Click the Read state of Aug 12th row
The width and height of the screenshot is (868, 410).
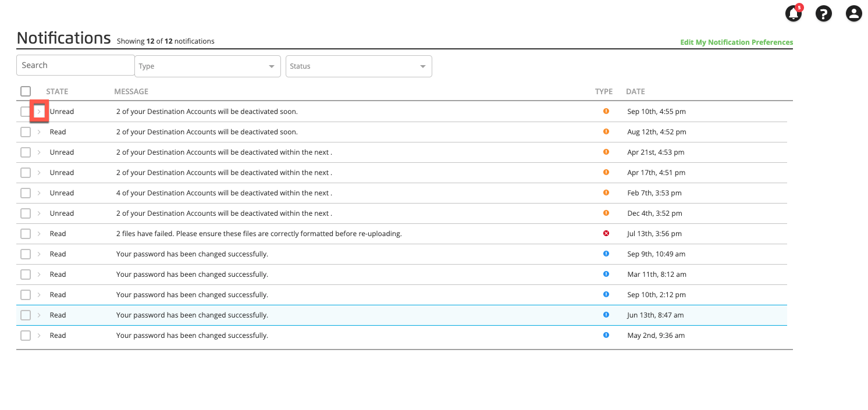tap(58, 132)
